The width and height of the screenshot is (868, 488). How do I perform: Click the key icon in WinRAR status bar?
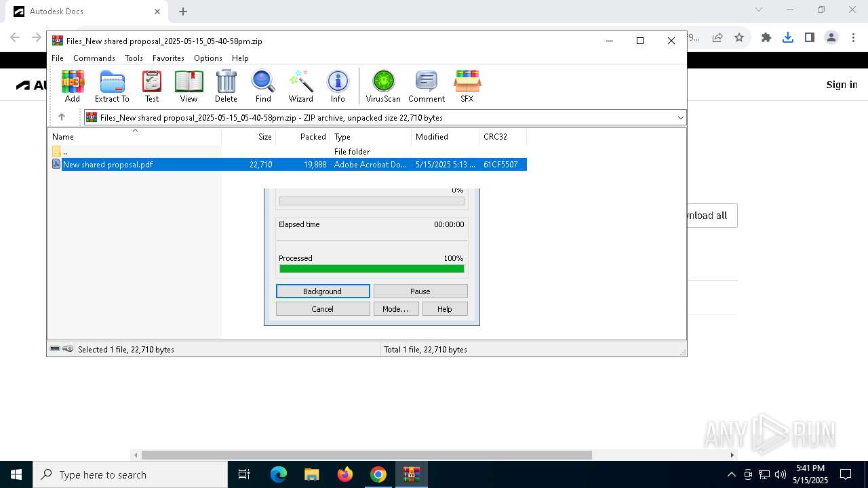tap(68, 349)
